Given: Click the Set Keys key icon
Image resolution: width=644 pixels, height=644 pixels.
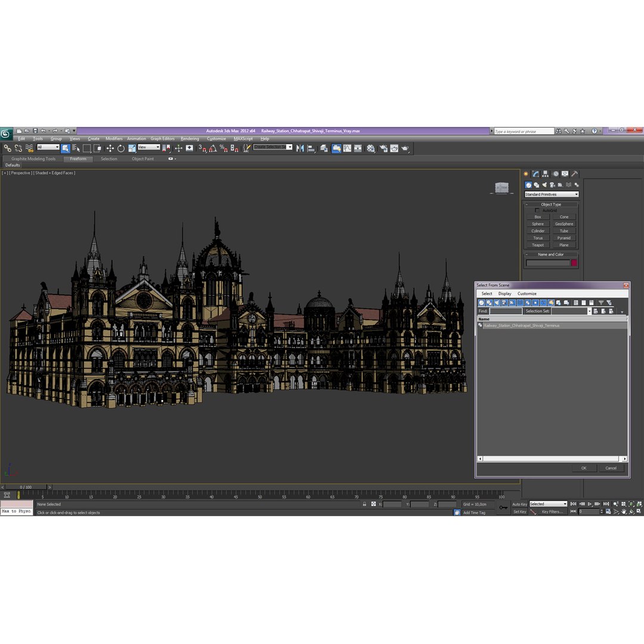Looking at the screenshot, I should (x=503, y=507).
